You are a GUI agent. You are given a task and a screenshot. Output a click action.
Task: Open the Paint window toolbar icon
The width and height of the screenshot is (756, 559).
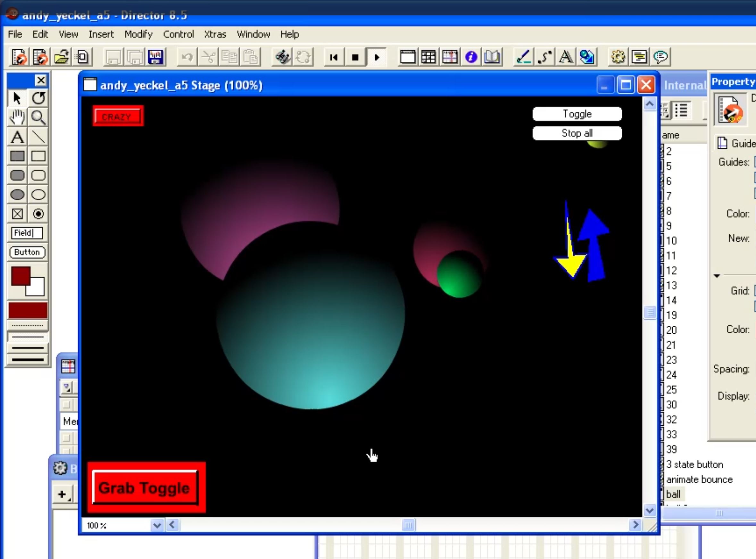point(523,57)
